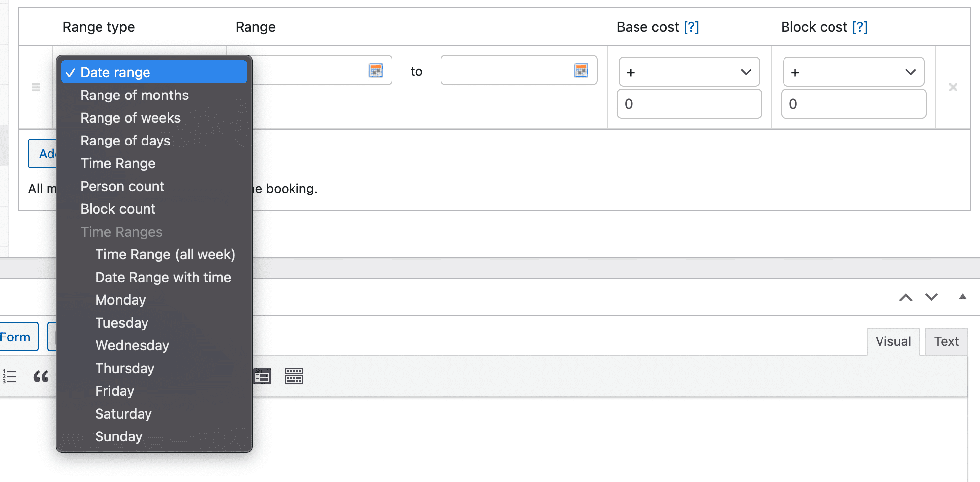Select Person count from the range type list
This screenshot has width=980, height=482.
pyautogui.click(x=122, y=186)
